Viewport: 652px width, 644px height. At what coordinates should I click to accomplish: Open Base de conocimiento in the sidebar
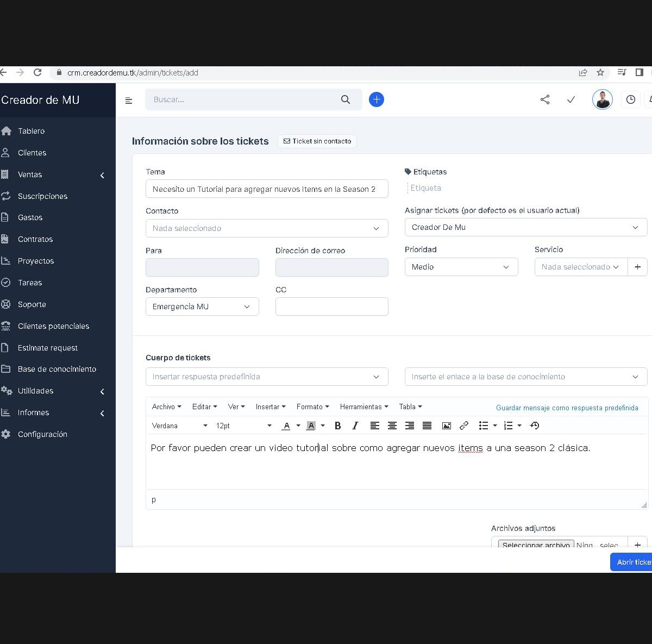tap(58, 369)
